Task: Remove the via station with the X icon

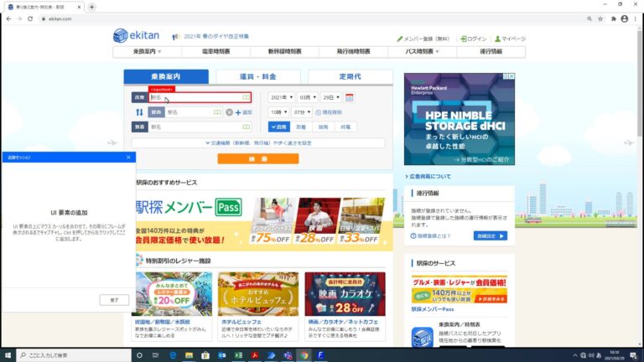Action: (229, 112)
